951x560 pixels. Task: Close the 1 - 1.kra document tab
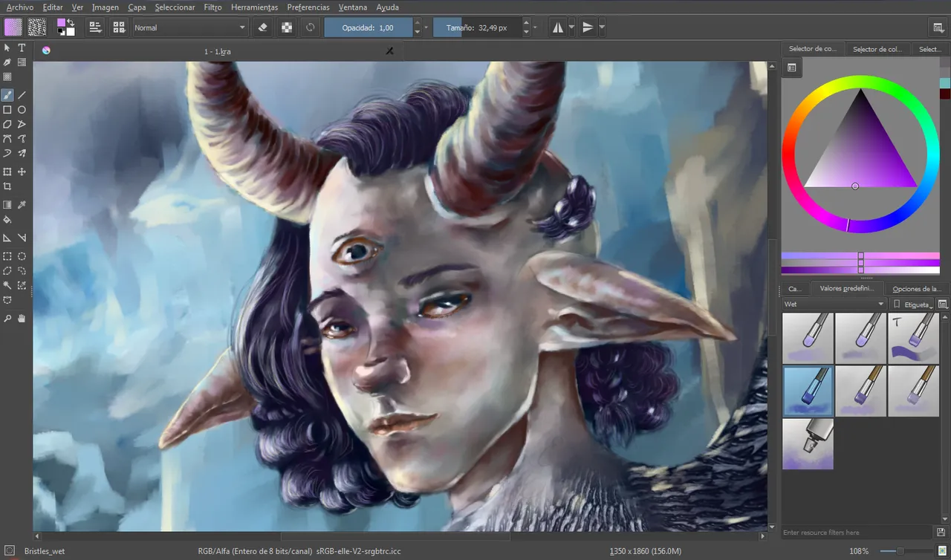point(389,51)
